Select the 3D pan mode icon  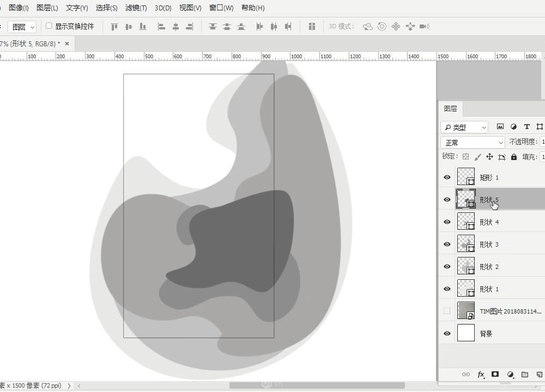[x=396, y=26]
